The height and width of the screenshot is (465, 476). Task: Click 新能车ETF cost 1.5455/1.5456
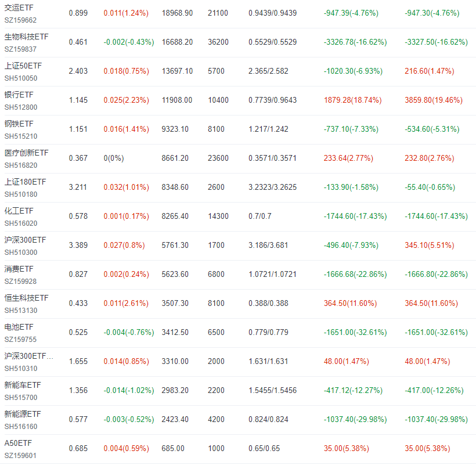click(272, 390)
